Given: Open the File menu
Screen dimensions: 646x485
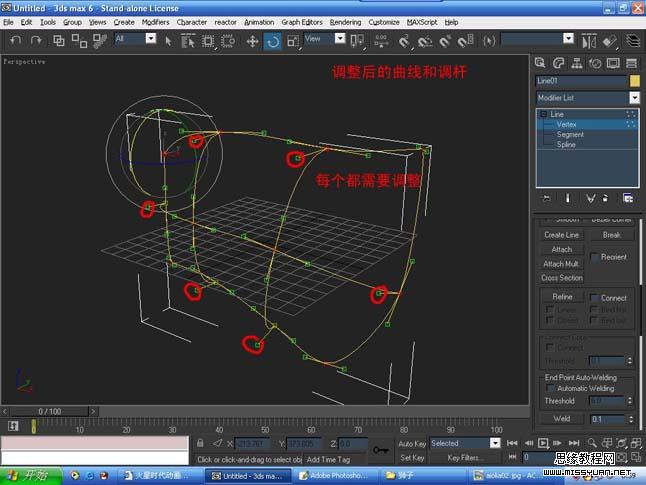Looking at the screenshot, I should pos(8,22).
